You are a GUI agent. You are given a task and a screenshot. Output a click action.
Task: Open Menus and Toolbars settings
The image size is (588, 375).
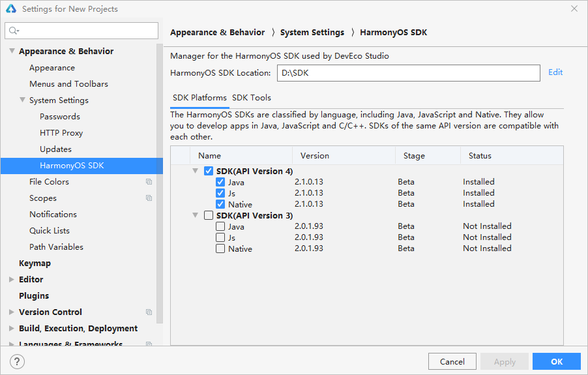pos(68,84)
